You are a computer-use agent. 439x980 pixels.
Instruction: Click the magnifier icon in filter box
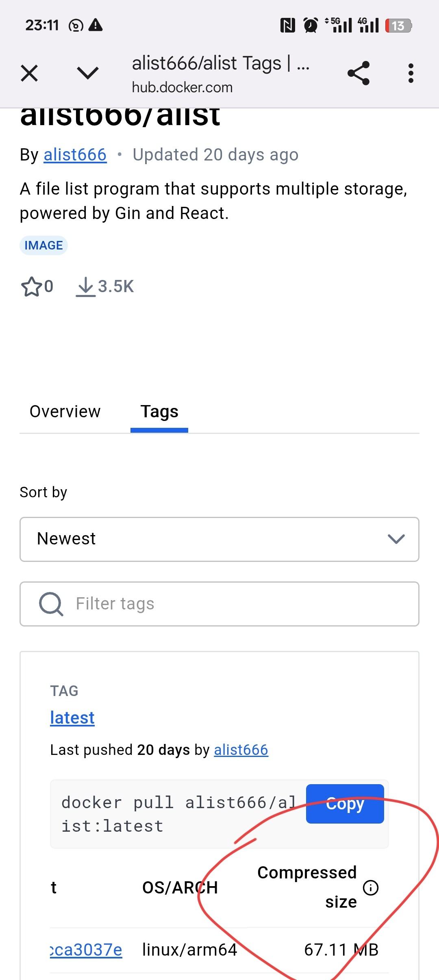[x=51, y=604]
